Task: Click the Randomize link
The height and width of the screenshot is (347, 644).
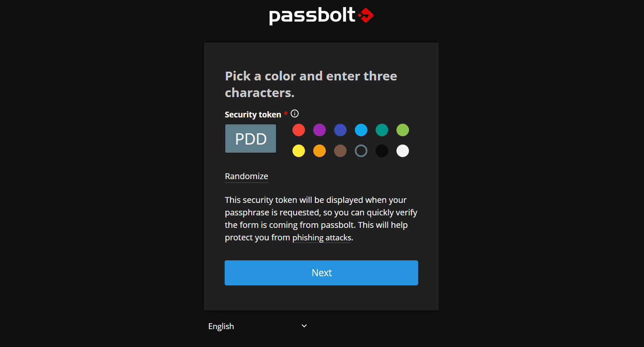Action: [246, 176]
